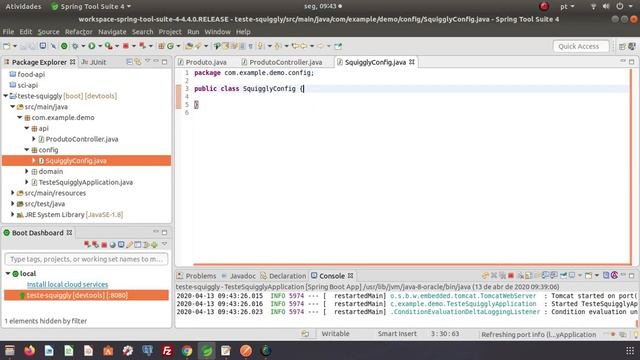Toggle Show Whitespace Characters pilcrow icon
This screenshot has height=360, width=640.
coord(251,46)
